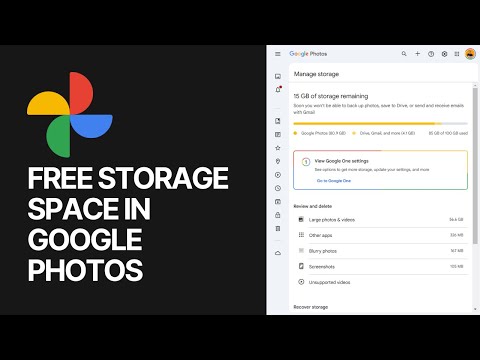Click the Other apps size value
The width and height of the screenshot is (480, 360).
pyautogui.click(x=457, y=235)
